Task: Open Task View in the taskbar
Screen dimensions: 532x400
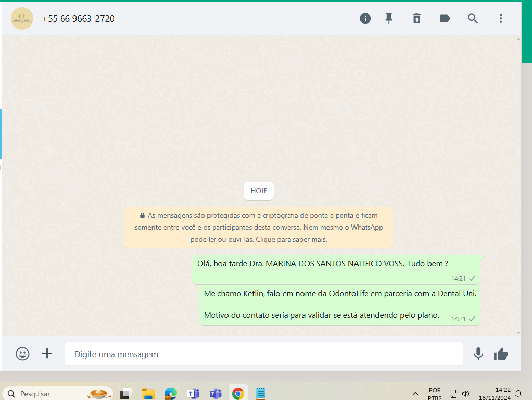Action: coord(125,393)
